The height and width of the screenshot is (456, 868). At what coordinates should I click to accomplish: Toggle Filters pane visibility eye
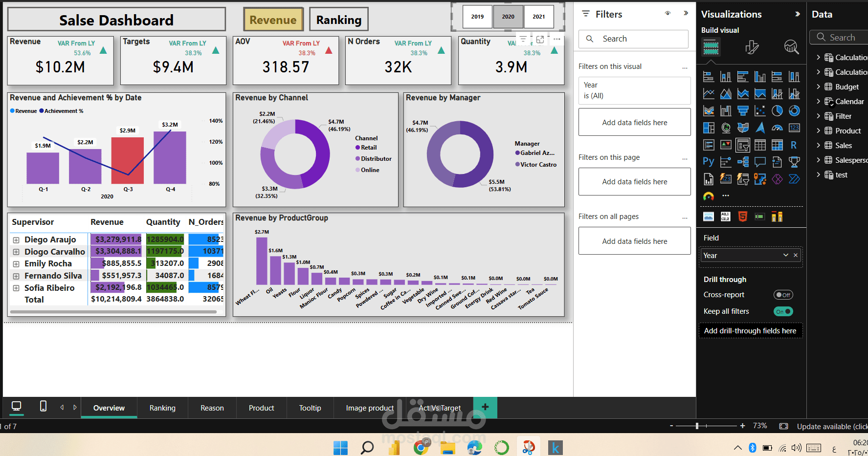point(668,14)
